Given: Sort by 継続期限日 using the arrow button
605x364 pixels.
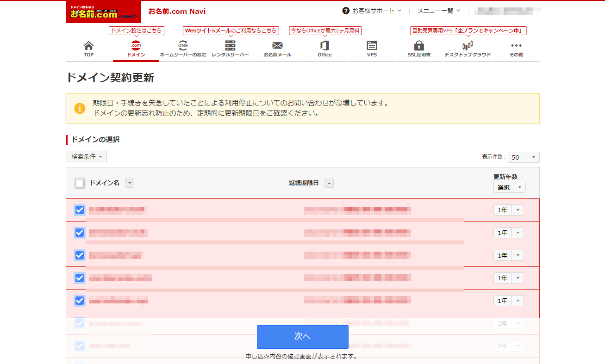Looking at the screenshot, I should [x=329, y=183].
